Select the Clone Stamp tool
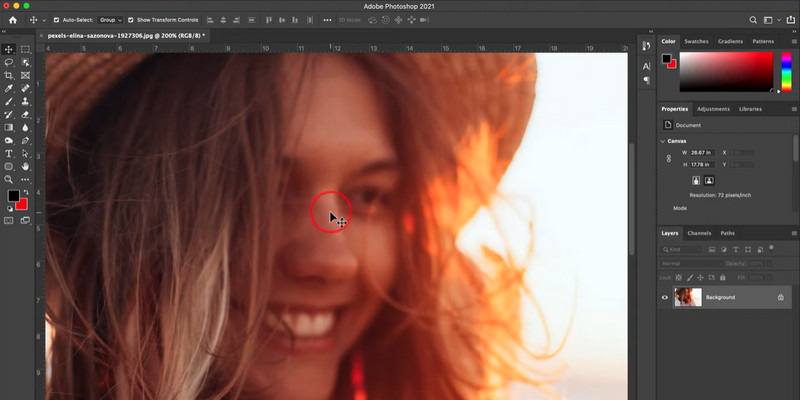This screenshot has height=400, width=800. [x=25, y=102]
